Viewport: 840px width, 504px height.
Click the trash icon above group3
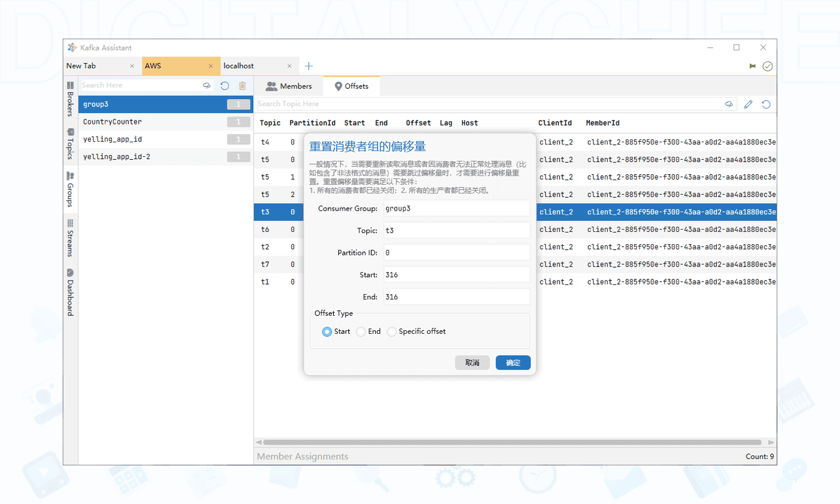point(242,85)
